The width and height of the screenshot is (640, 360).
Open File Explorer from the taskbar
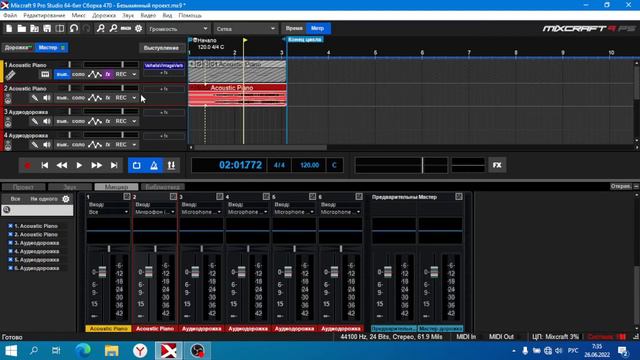click(111, 351)
